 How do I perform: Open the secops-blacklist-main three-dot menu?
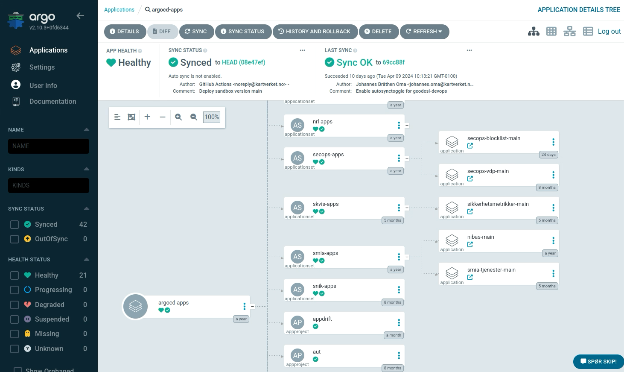pos(553,142)
